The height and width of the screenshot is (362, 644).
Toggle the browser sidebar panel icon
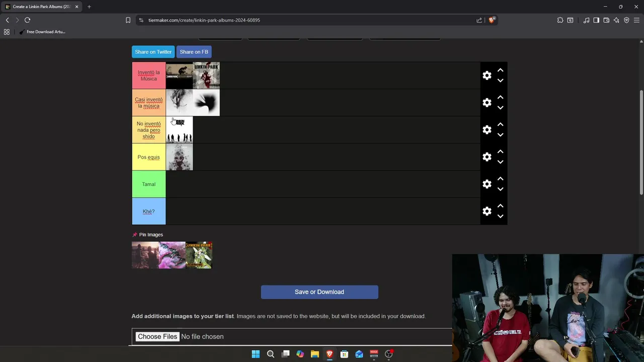coord(596,20)
